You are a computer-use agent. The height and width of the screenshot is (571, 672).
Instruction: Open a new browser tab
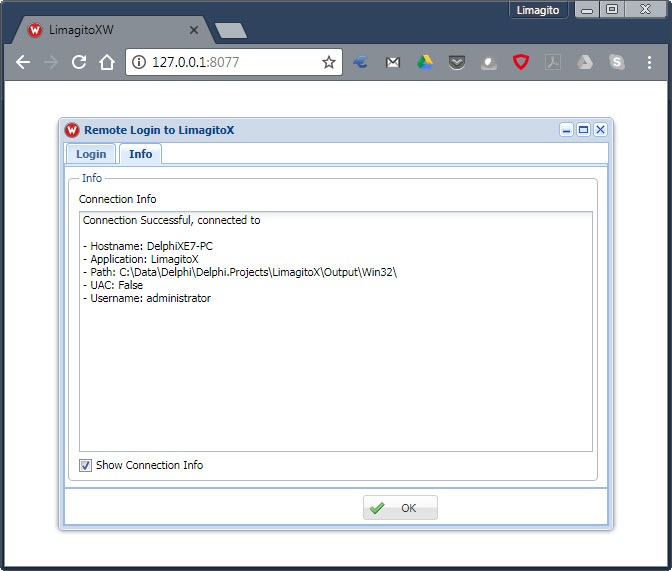(231, 30)
